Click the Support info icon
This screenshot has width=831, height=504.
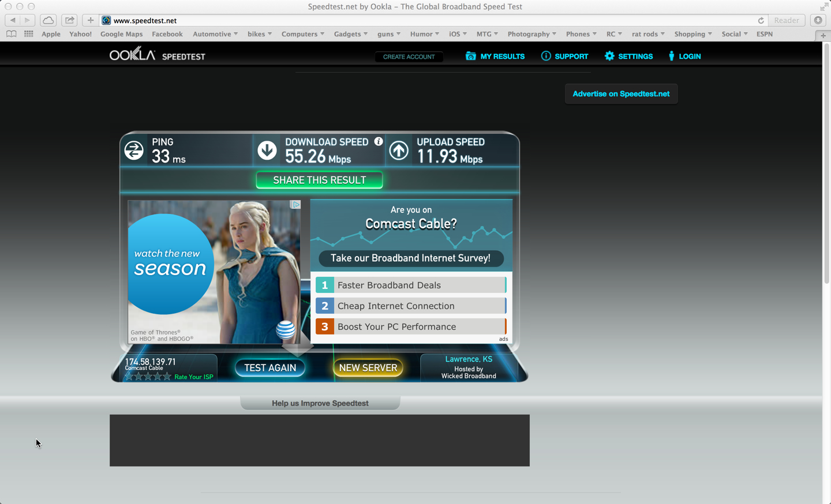546,56
